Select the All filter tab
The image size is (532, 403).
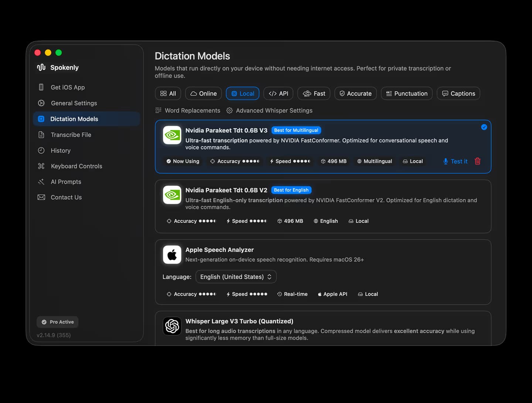pos(168,93)
